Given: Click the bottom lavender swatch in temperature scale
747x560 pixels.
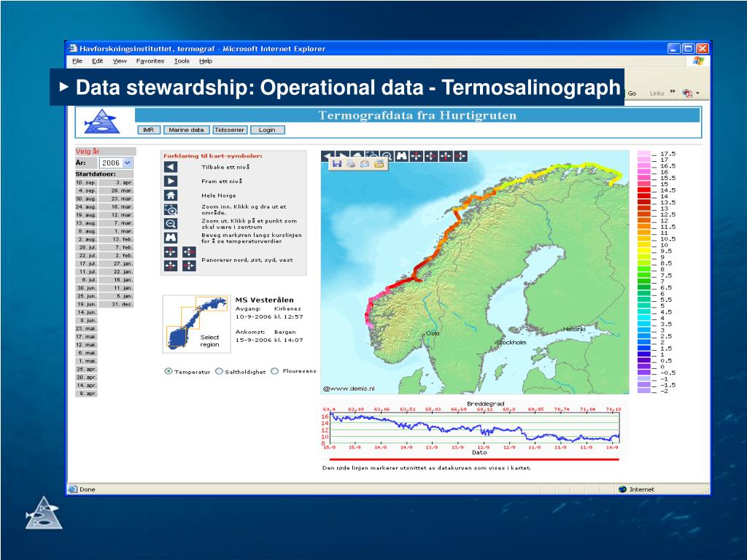Looking at the screenshot, I should (x=644, y=391).
